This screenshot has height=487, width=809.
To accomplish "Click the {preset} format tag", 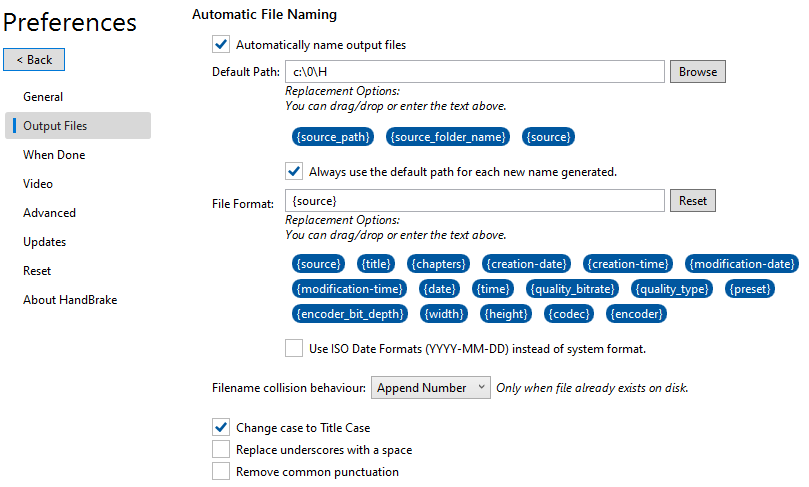I will 748,288.
